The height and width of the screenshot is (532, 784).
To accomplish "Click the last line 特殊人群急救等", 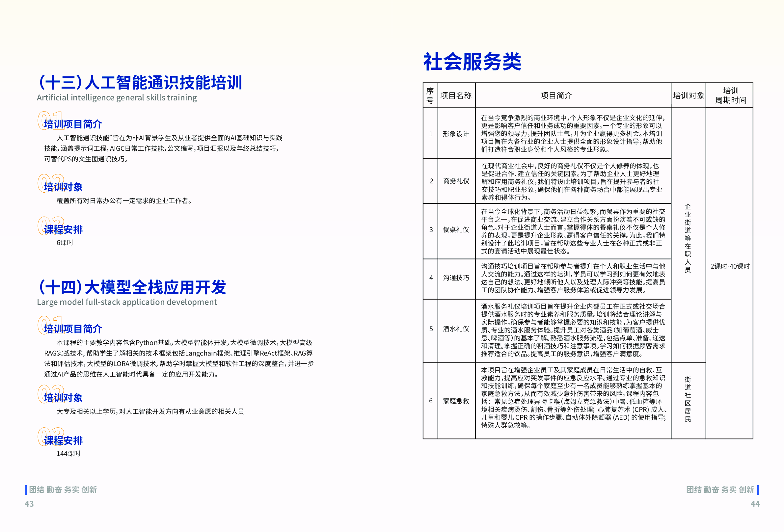I will click(506, 425).
